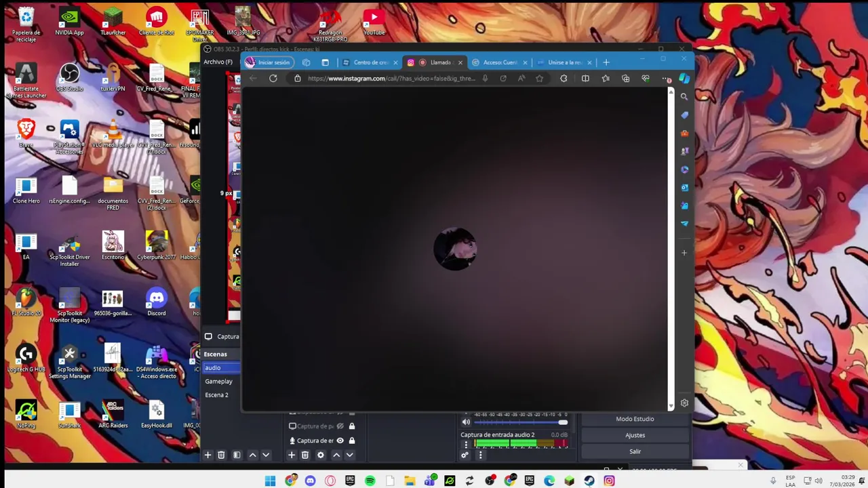Open Instagram app from taskbar
Image resolution: width=868 pixels, height=488 pixels.
point(609,481)
